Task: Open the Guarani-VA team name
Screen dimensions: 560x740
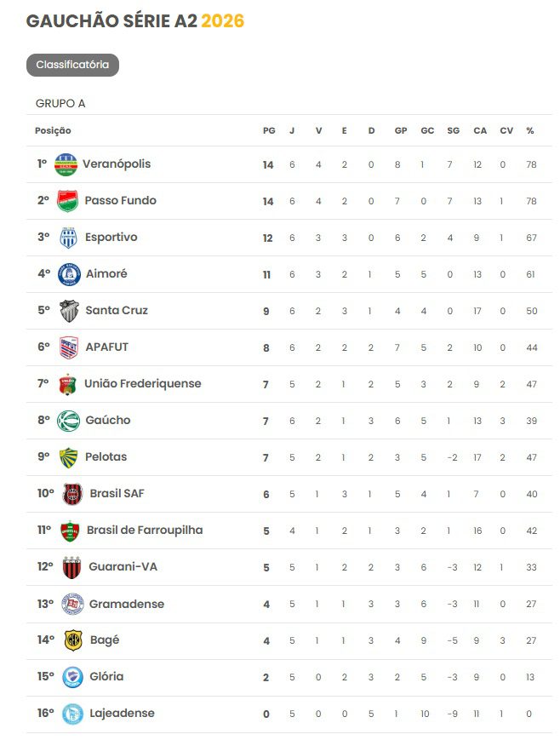Action: 123,567
